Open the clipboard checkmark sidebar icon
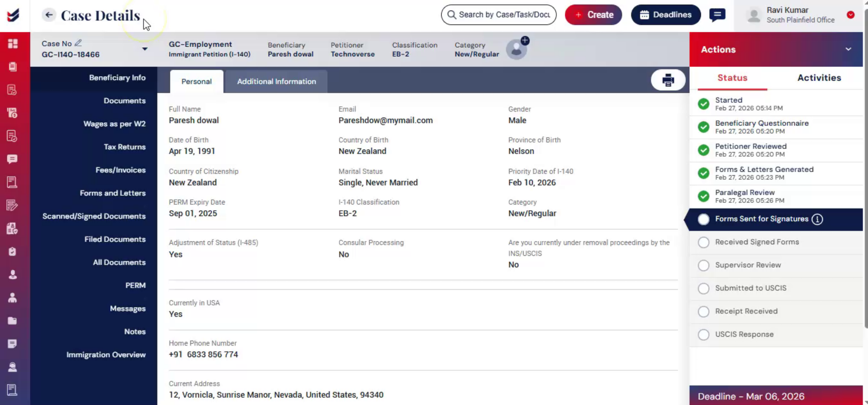This screenshot has width=868, height=405. [x=13, y=252]
